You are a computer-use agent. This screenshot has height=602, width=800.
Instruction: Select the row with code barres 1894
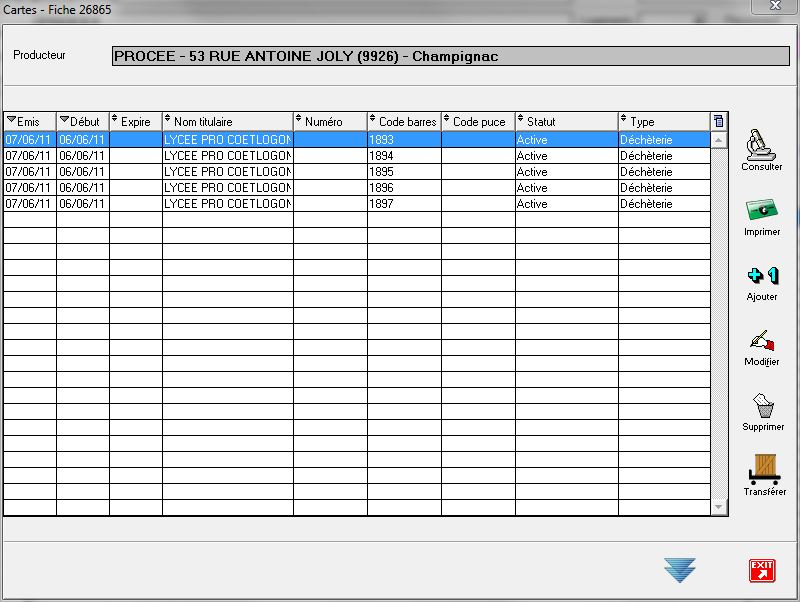pyautogui.click(x=405, y=156)
